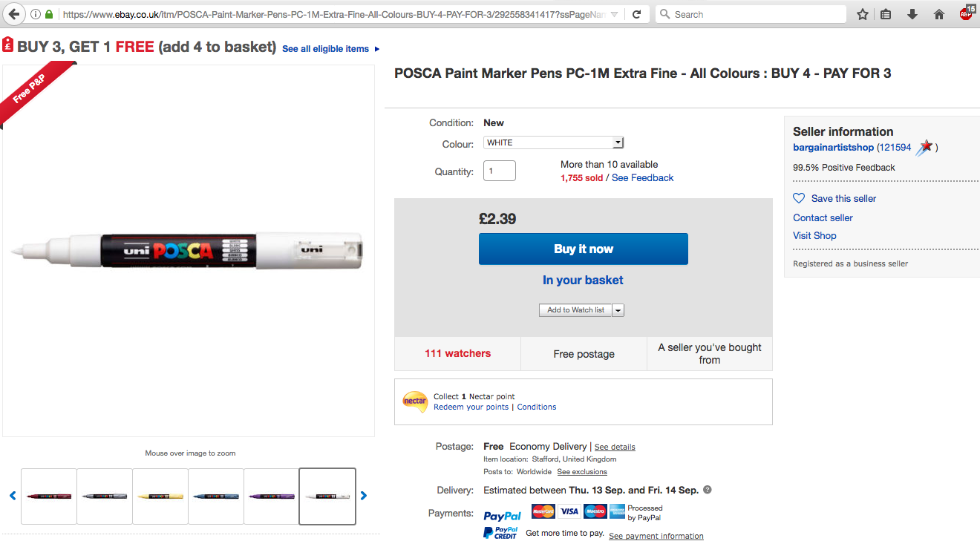Click the delivery estimate help question icon
980x541 pixels.
coord(708,490)
